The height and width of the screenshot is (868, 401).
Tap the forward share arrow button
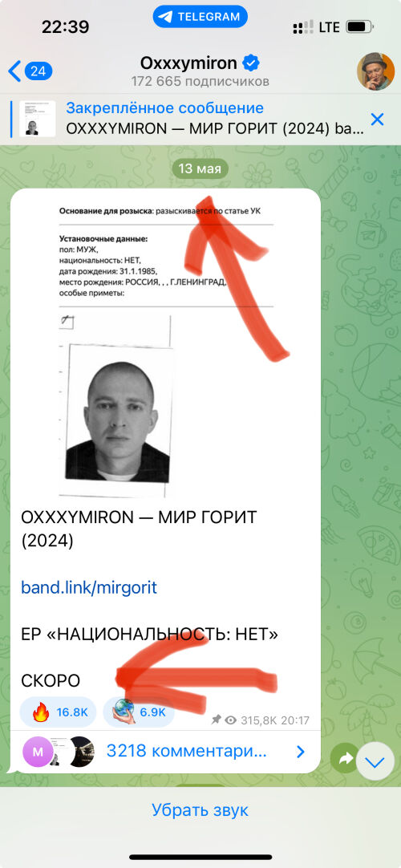[x=345, y=758]
